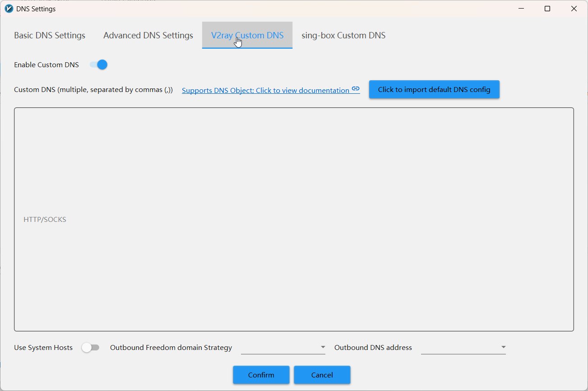The image size is (588, 391).
Task: Click the Use System Hosts label
Action: [43, 348]
